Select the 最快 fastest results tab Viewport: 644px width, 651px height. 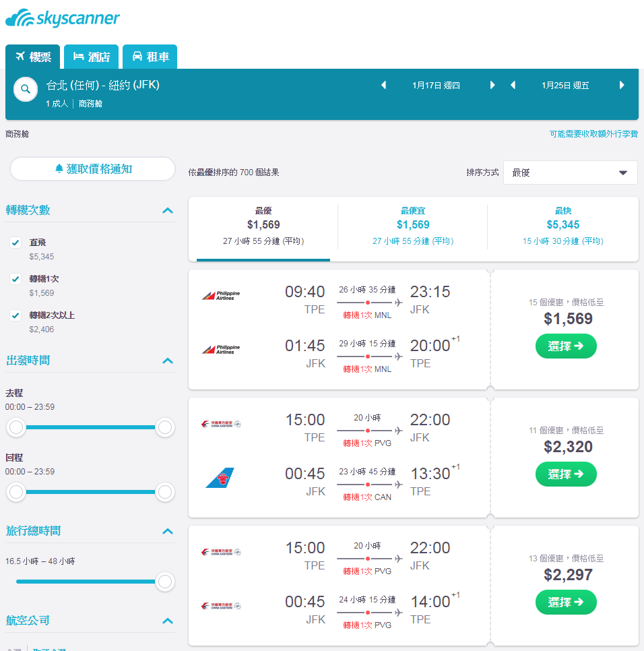tap(562, 226)
